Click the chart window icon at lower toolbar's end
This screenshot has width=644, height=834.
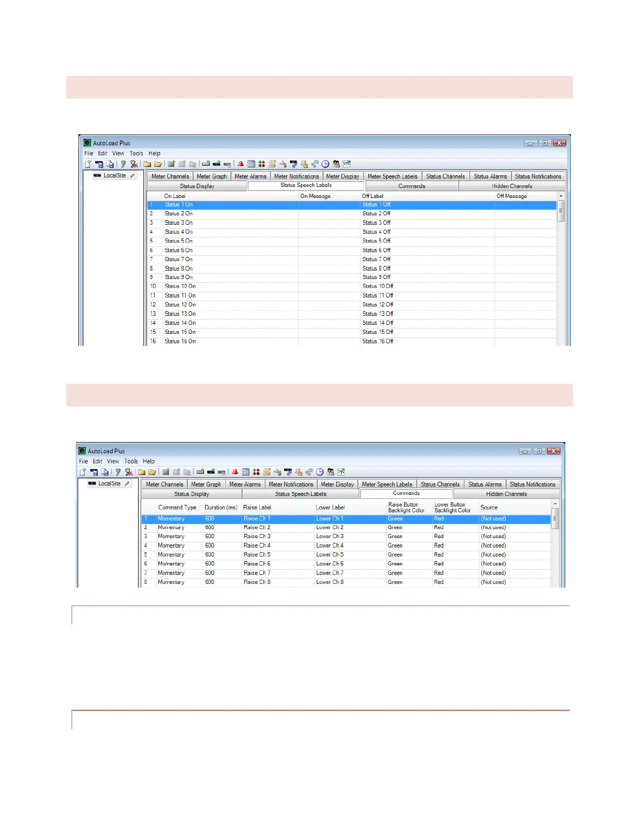[x=341, y=472]
